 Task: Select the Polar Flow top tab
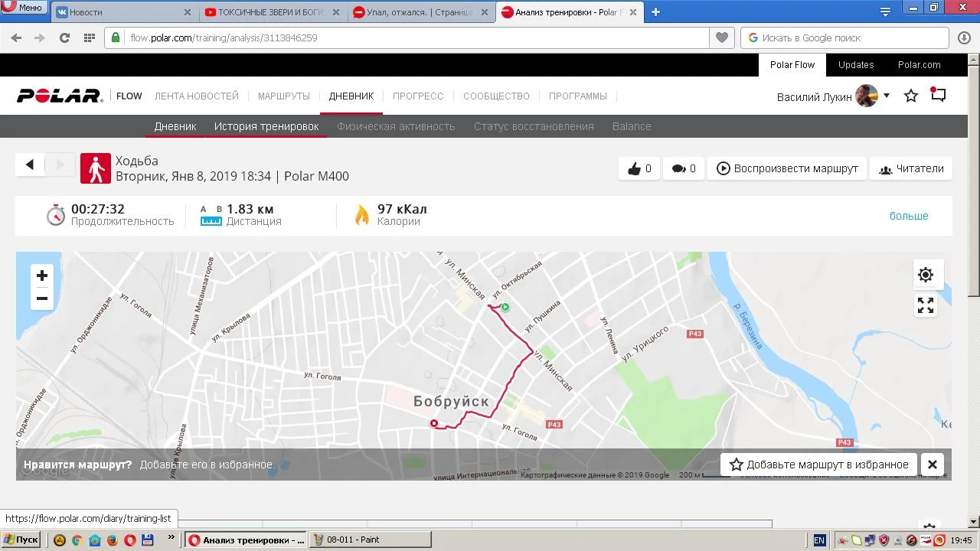pos(792,65)
